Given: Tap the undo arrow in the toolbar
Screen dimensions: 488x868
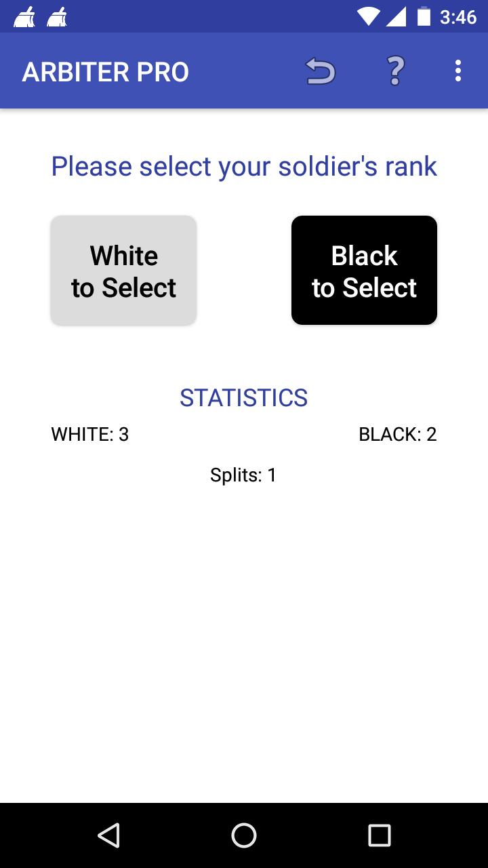Looking at the screenshot, I should point(321,71).
